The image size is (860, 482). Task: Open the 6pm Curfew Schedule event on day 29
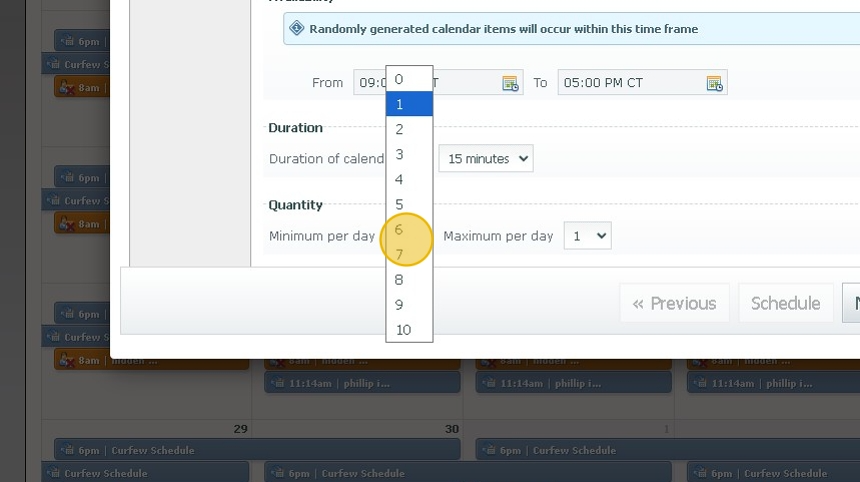coord(257,450)
